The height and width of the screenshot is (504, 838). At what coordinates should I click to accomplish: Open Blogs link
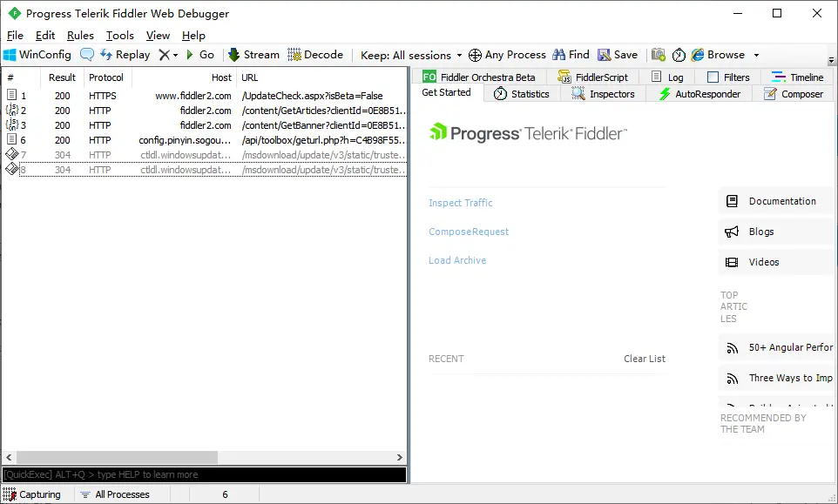(x=775, y=232)
